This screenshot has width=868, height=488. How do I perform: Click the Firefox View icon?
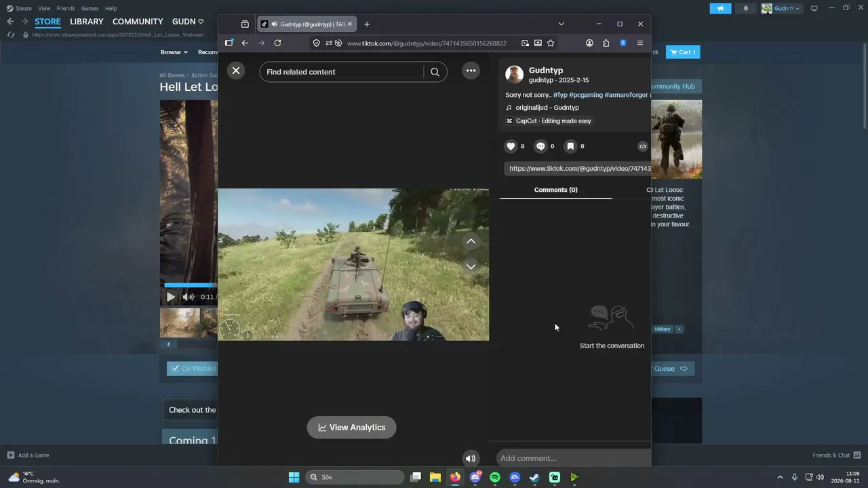[x=245, y=24]
